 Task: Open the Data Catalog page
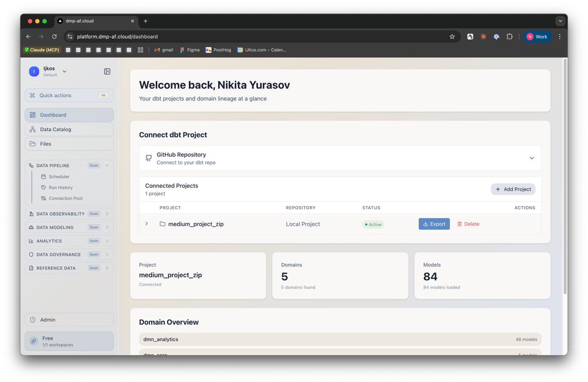(69, 129)
